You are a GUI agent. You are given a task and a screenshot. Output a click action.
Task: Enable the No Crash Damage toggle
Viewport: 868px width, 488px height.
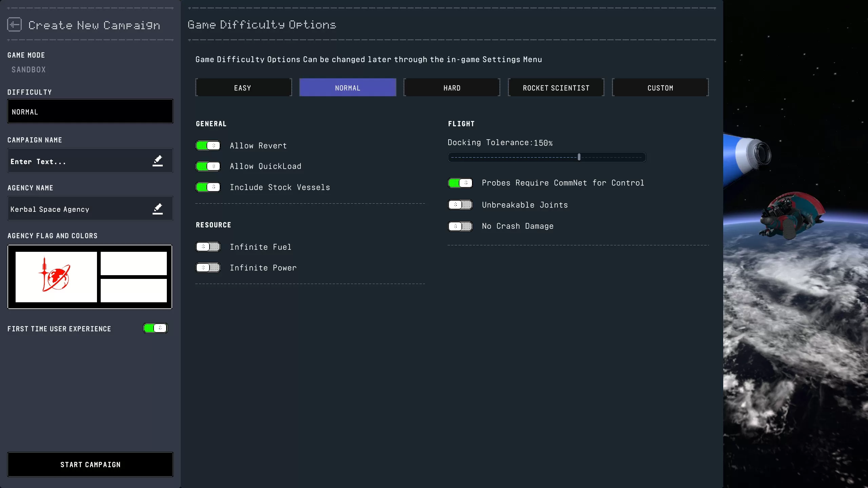460,226
